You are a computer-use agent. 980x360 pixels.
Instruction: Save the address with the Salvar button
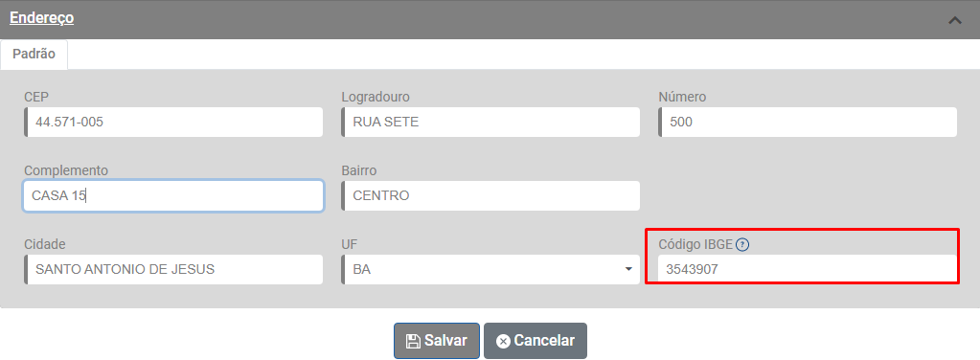[436, 341]
